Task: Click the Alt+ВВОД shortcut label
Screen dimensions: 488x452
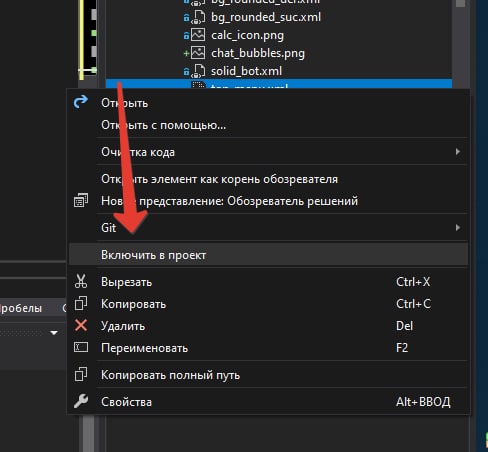Action: click(423, 402)
